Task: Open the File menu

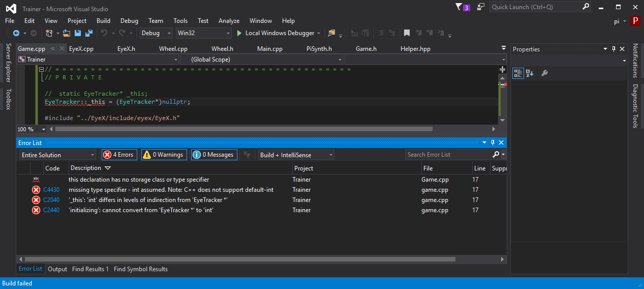Action: (10, 21)
